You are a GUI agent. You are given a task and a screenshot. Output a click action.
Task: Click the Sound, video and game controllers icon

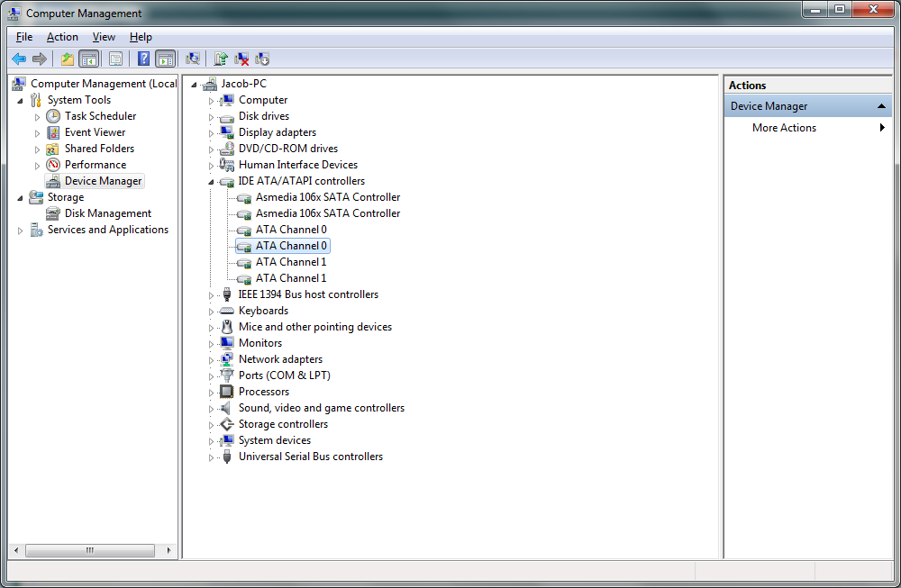(227, 408)
